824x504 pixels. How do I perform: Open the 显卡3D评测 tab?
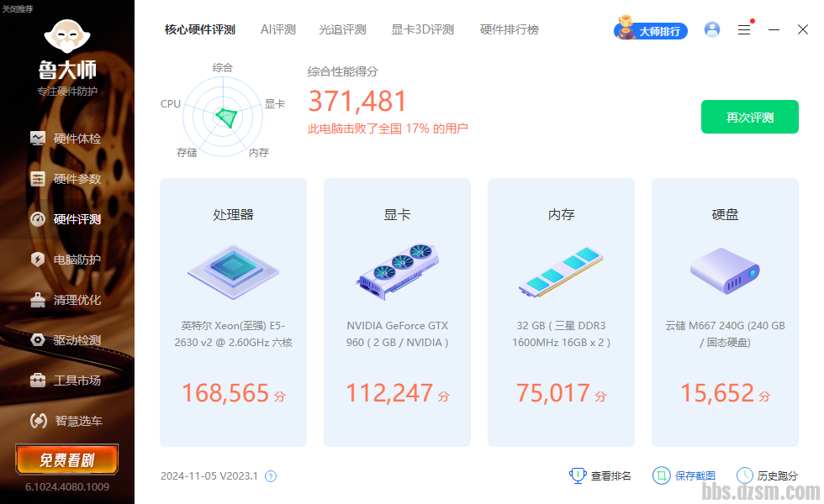pyautogui.click(x=422, y=29)
